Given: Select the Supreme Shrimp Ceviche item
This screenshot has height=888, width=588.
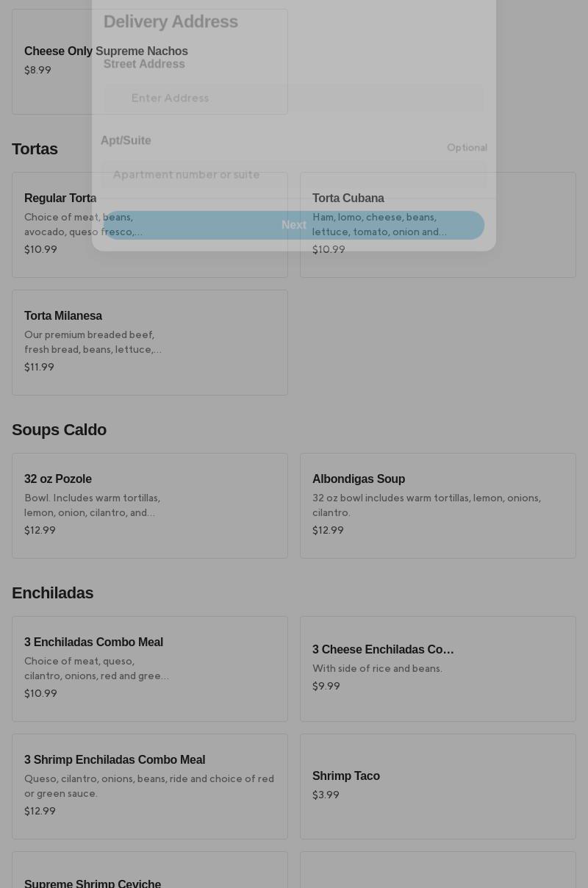Looking at the screenshot, I should pos(93,882).
